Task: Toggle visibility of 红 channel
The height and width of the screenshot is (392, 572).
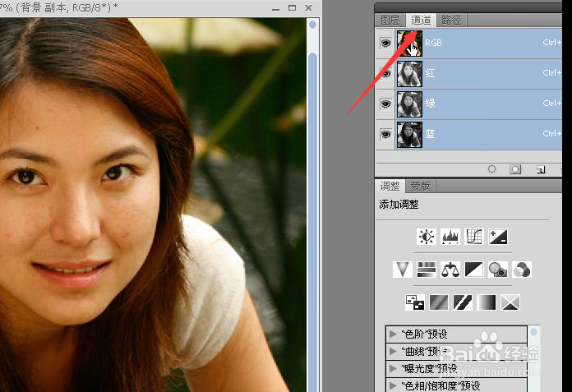Action: click(385, 73)
